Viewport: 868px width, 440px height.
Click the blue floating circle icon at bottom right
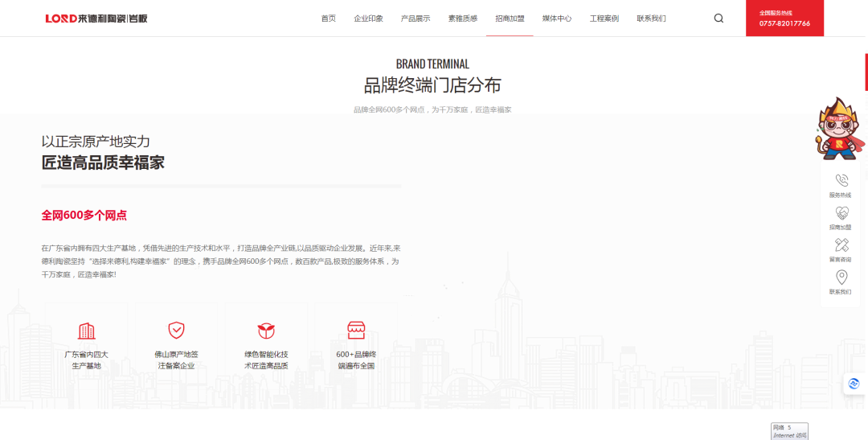click(x=854, y=384)
